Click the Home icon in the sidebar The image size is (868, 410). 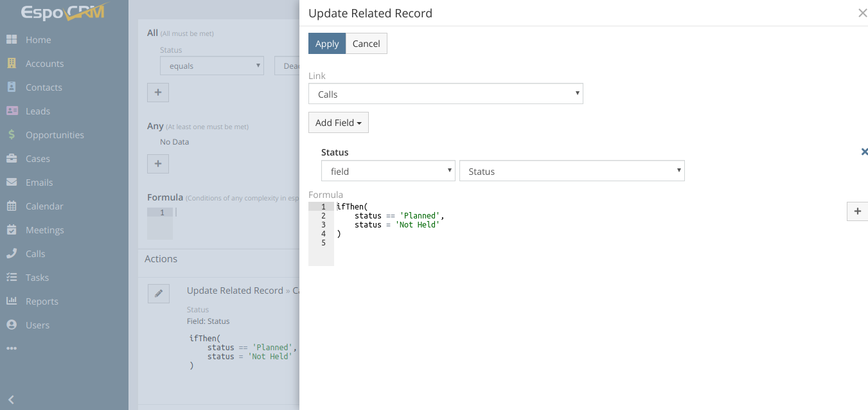12,40
